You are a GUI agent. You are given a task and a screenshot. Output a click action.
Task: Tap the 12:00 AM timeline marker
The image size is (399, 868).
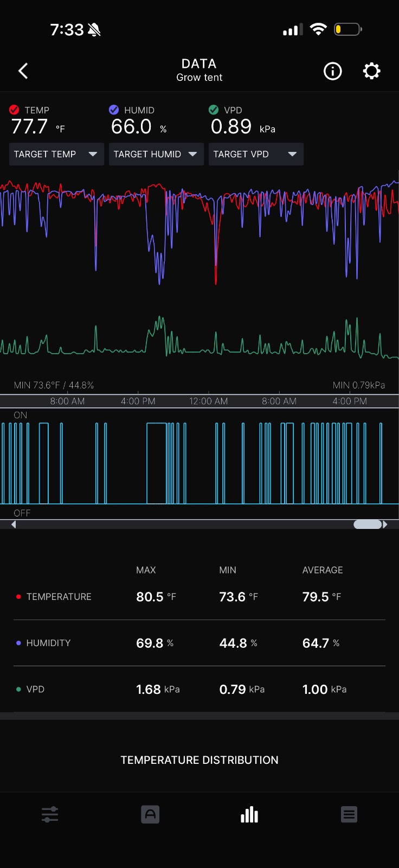coord(208,401)
